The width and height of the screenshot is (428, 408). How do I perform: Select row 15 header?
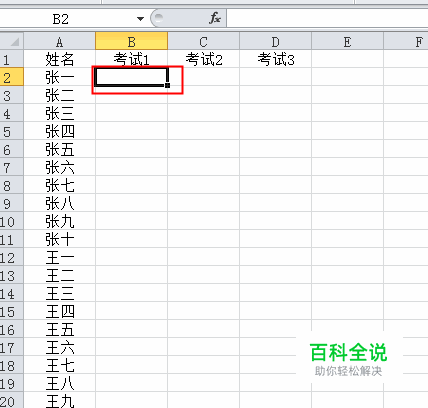12,311
